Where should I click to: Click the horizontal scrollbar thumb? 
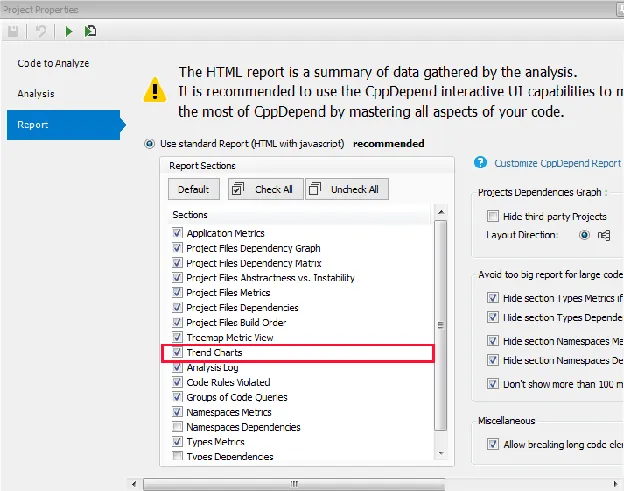(x=294, y=484)
